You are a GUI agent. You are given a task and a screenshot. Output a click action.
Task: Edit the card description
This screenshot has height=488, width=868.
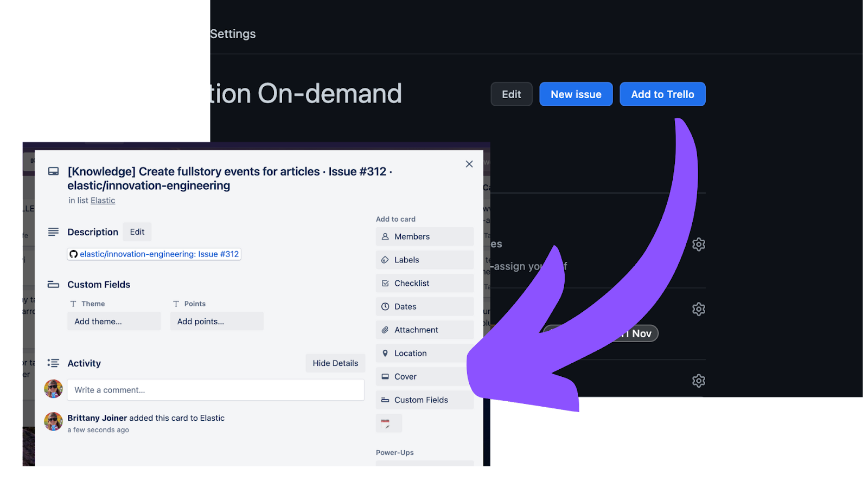(137, 232)
